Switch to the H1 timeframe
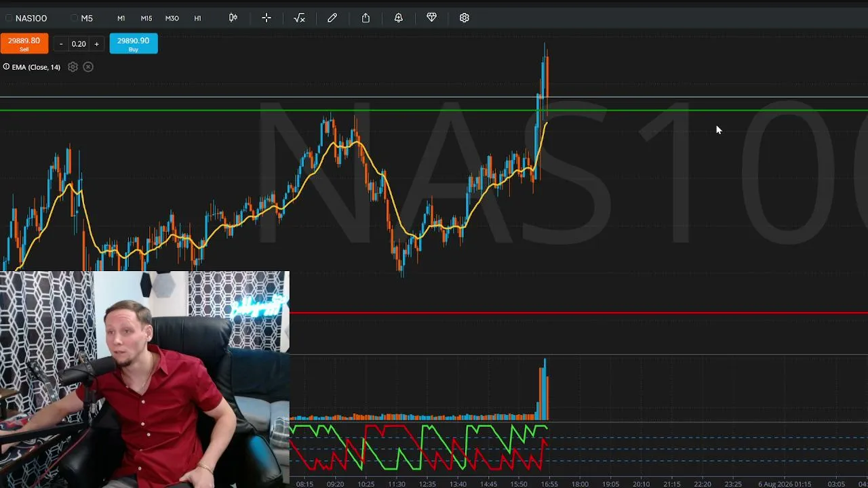This screenshot has width=868, height=488. point(197,18)
